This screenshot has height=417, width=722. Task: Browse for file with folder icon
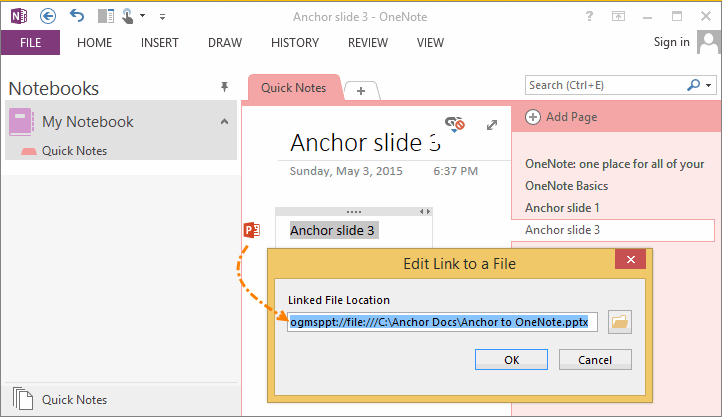(x=620, y=322)
